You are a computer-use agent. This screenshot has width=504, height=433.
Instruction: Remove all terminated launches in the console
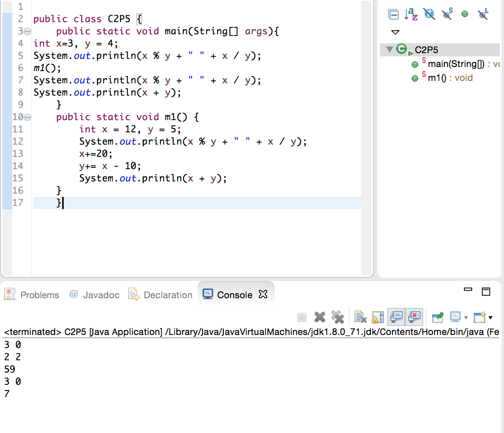pos(338,317)
